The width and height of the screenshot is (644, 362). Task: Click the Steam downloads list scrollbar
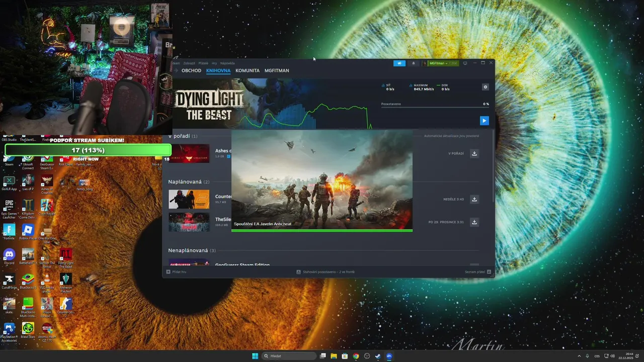point(493,166)
